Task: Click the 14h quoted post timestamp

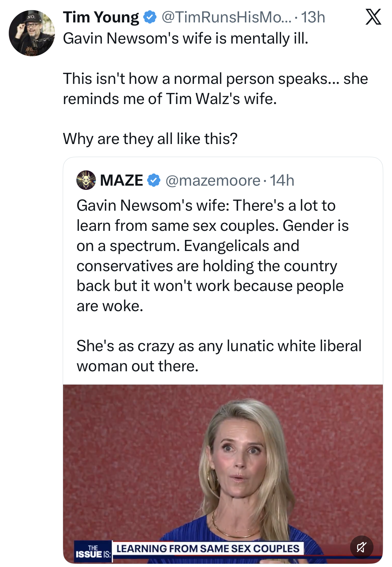Action: point(282,180)
